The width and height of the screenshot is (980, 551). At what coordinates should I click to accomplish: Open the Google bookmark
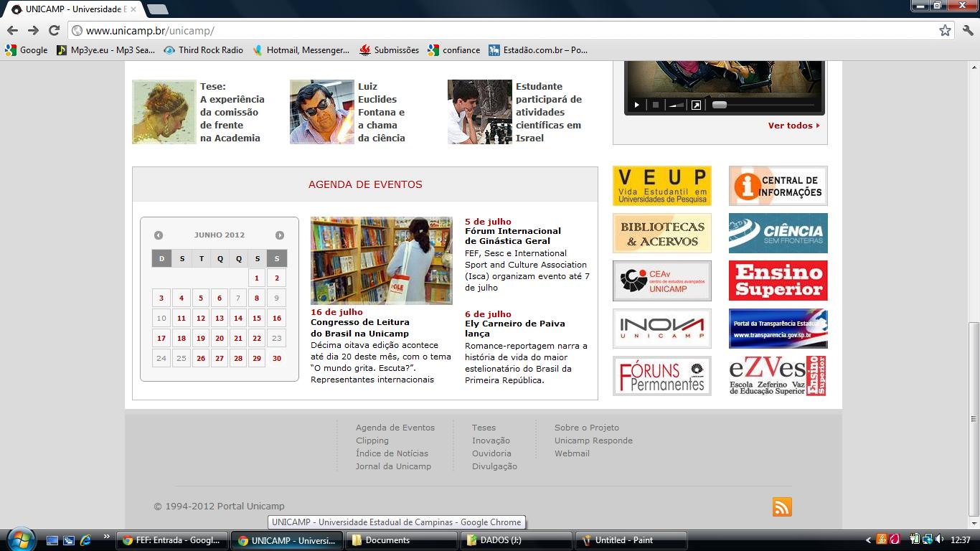click(x=27, y=50)
